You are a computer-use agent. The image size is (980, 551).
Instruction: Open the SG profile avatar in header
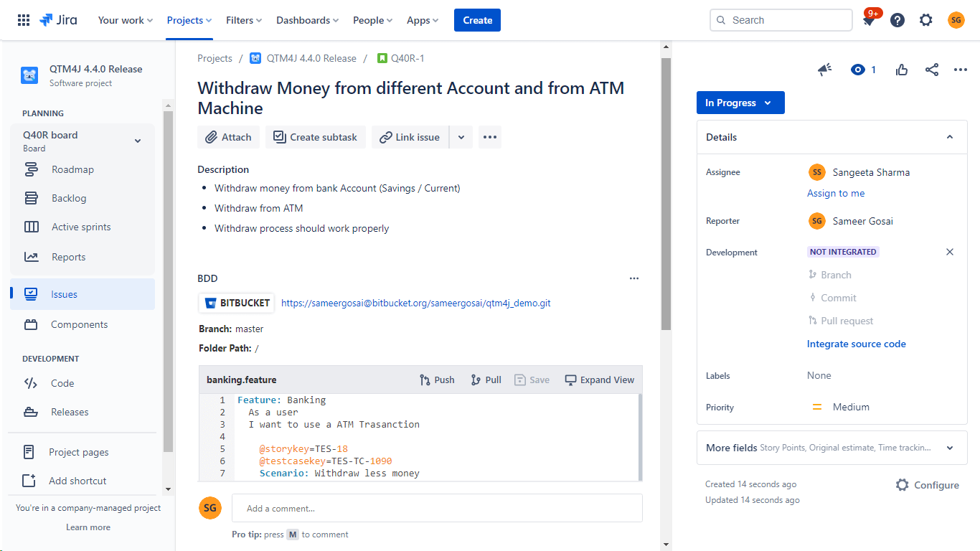[956, 20]
